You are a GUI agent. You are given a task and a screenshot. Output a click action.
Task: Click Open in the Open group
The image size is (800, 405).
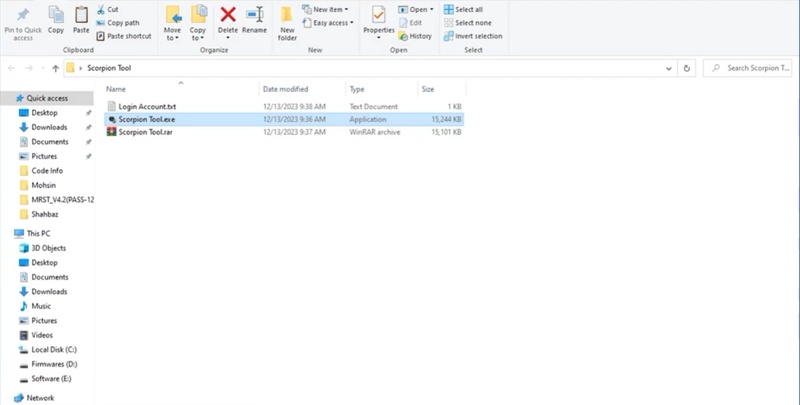(x=413, y=10)
